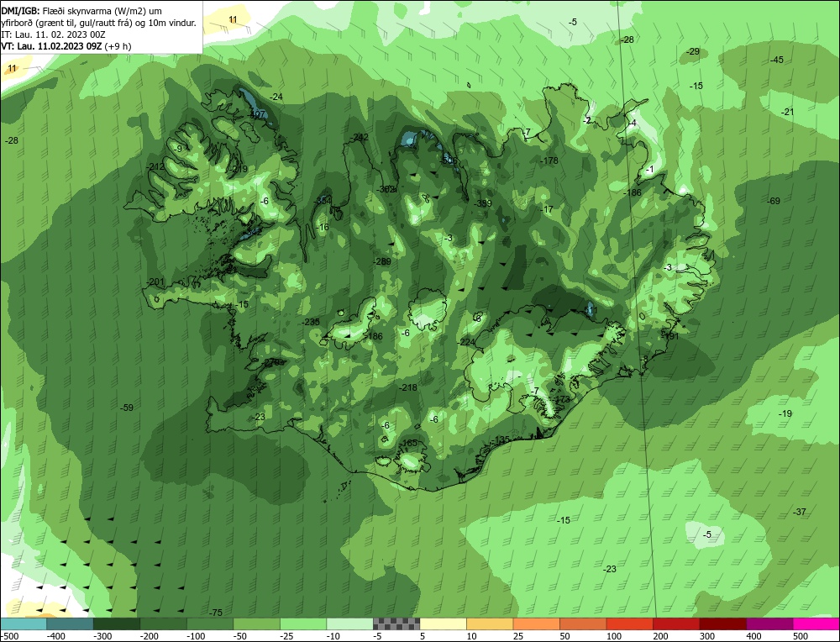The height and width of the screenshot is (642, 840).
Task: Click the 'IT: Lau. 11. 02. 2023 00Z' line
Action: pyautogui.click(x=53, y=34)
